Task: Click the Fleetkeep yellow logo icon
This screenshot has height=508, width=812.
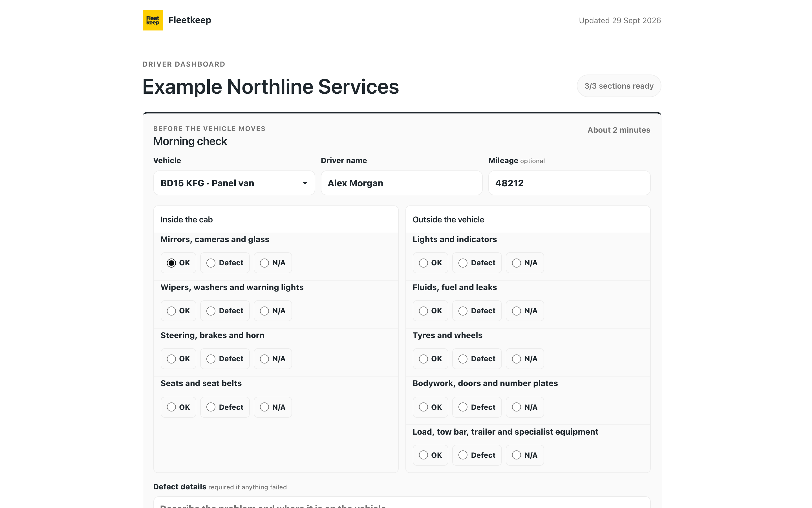Action: 153,20
